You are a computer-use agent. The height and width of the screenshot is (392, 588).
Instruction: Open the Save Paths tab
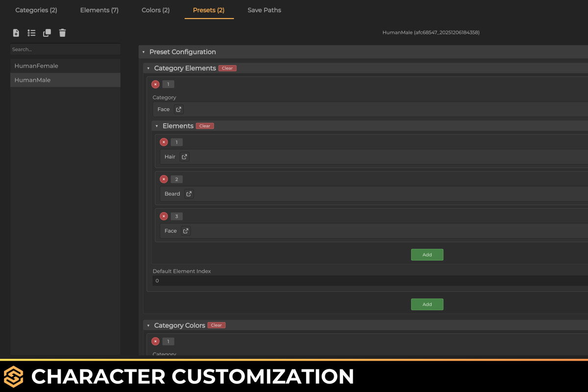click(x=264, y=10)
